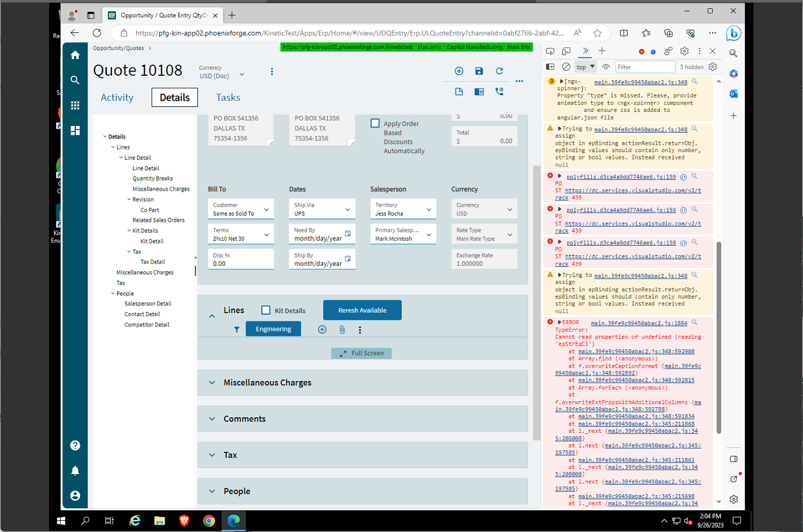Image resolution: width=803 pixels, height=532 pixels.
Task: Open the Windows Start menu
Action: [61, 521]
